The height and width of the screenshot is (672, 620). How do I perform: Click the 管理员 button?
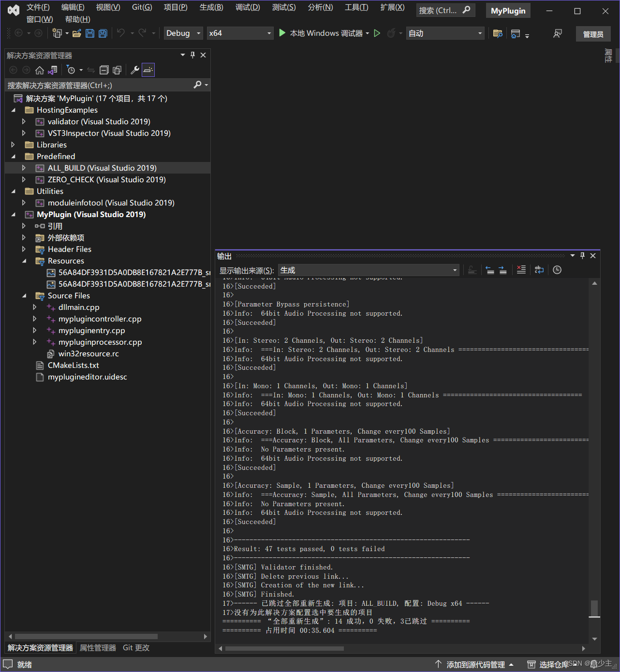pyautogui.click(x=593, y=34)
